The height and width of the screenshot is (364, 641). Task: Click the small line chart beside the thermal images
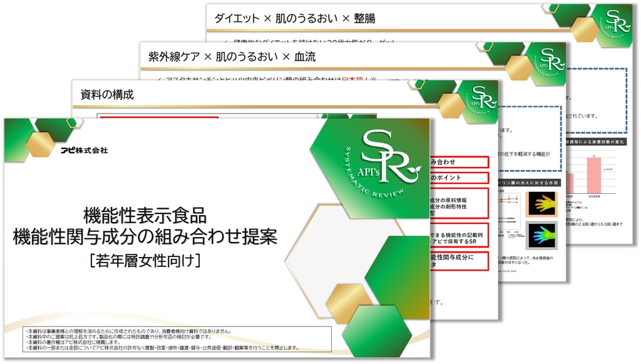pos(510,210)
